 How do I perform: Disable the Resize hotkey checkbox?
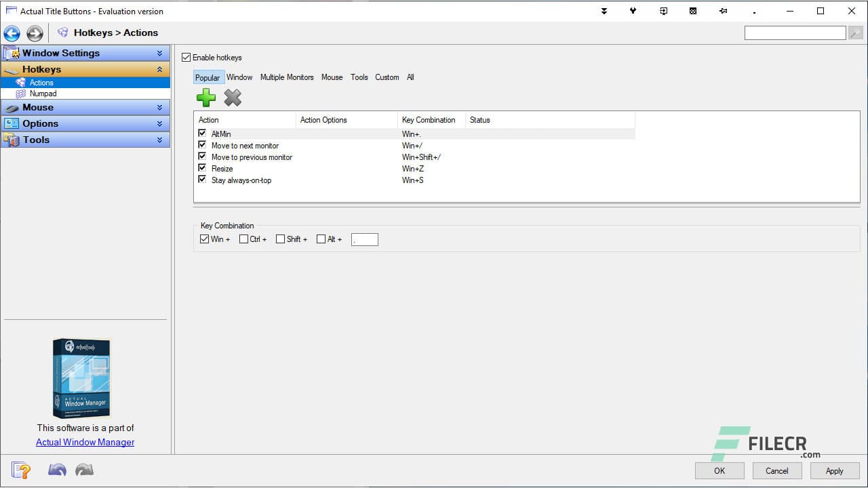[201, 167]
